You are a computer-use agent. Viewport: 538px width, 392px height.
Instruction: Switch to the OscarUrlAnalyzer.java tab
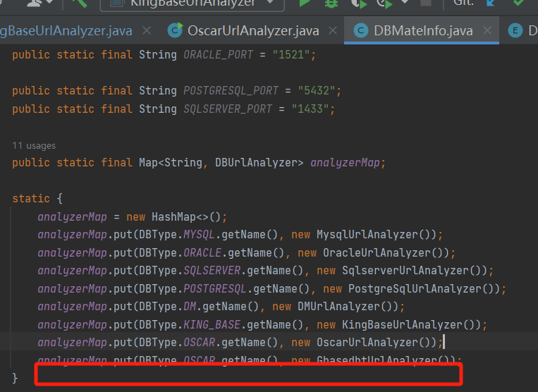[252, 31]
